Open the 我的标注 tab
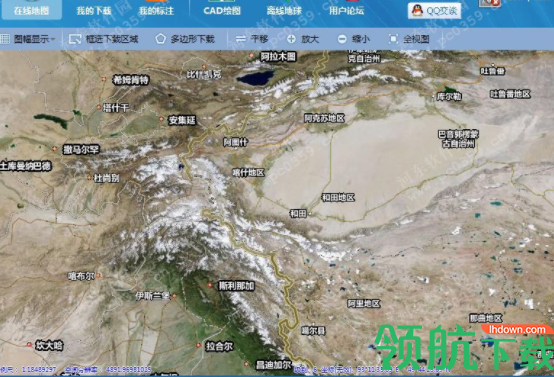554x377 pixels. (156, 11)
